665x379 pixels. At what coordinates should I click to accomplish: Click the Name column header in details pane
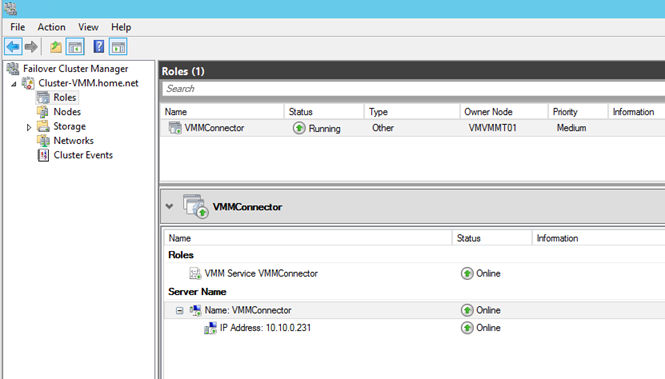tap(308, 238)
